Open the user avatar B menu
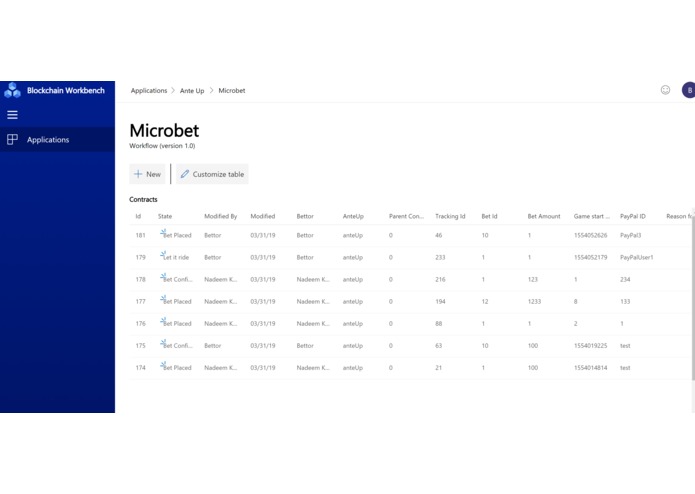Image resolution: width=695 pixels, height=494 pixels. click(x=688, y=90)
